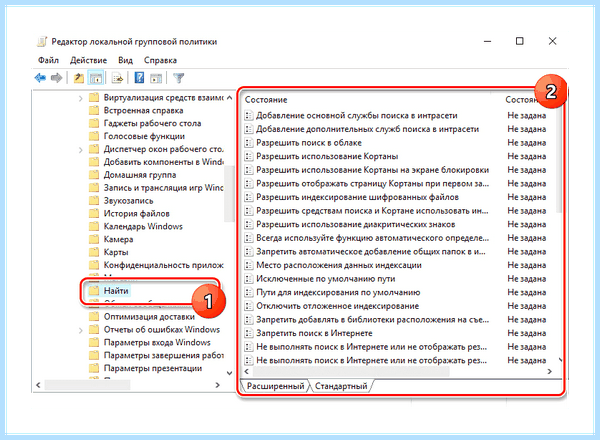
Task: Expand the Виртуализация средств node
Action: click(80, 98)
